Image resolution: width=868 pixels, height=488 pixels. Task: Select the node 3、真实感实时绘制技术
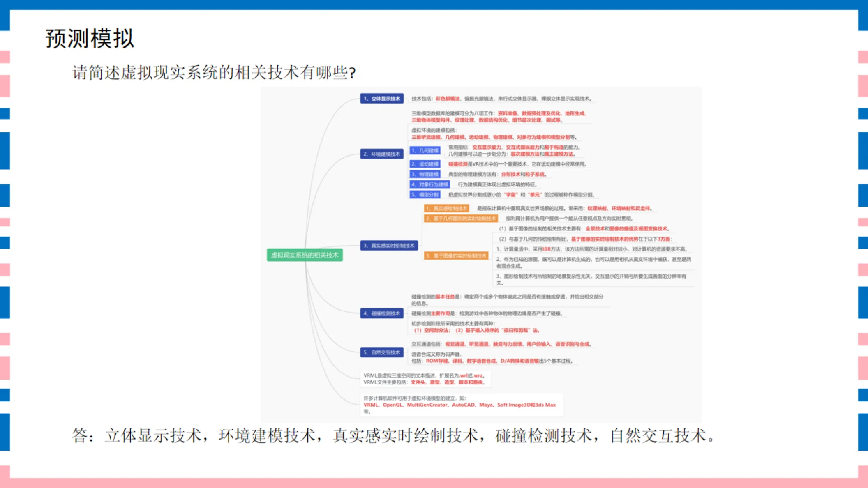pos(389,246)
